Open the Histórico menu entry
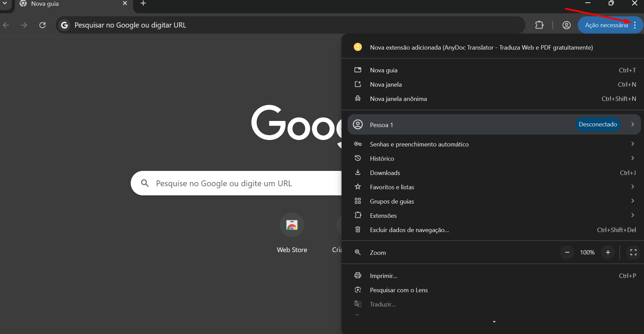Screen dimensions: 644x334 point(493,158)
